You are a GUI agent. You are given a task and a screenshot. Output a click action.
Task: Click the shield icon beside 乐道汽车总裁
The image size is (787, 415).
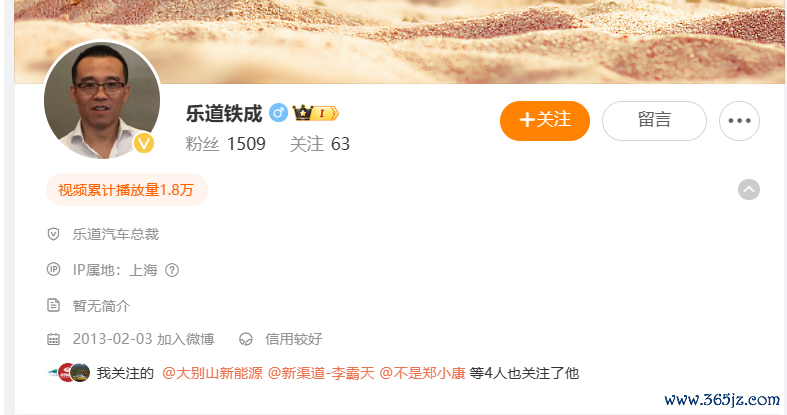(x=53, y=234)
